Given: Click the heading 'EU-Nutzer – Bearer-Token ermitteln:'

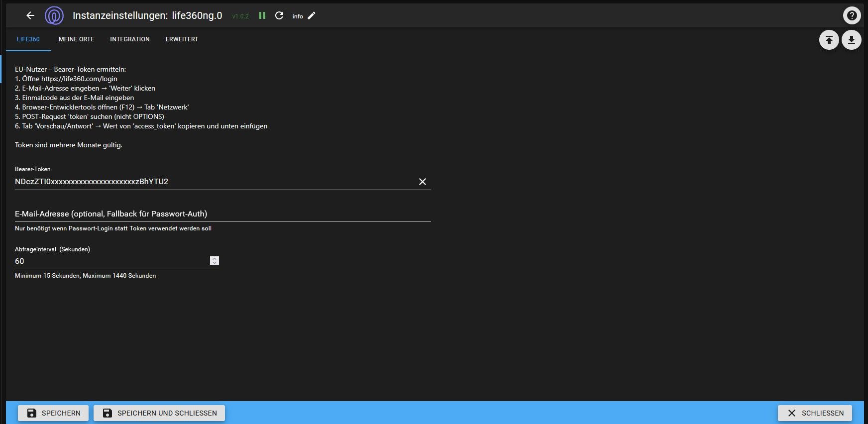Looking at the screenshot, I should (71, 69).
